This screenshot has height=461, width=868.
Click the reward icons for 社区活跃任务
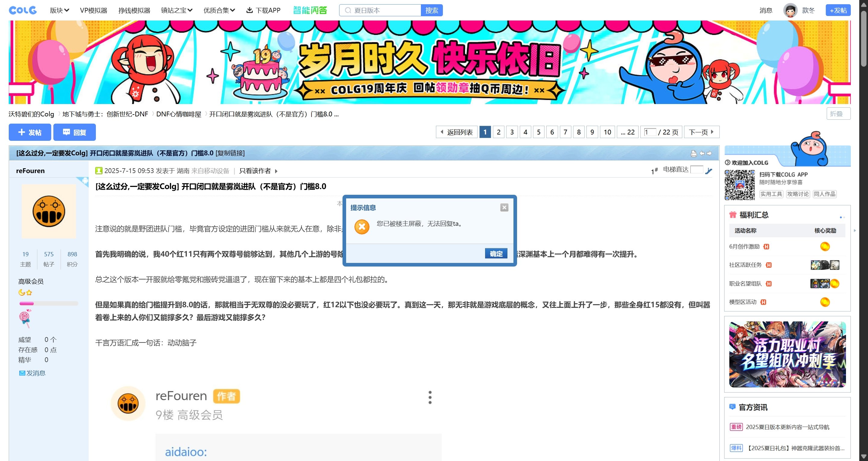pyautogui.click(x=825, y=265)
